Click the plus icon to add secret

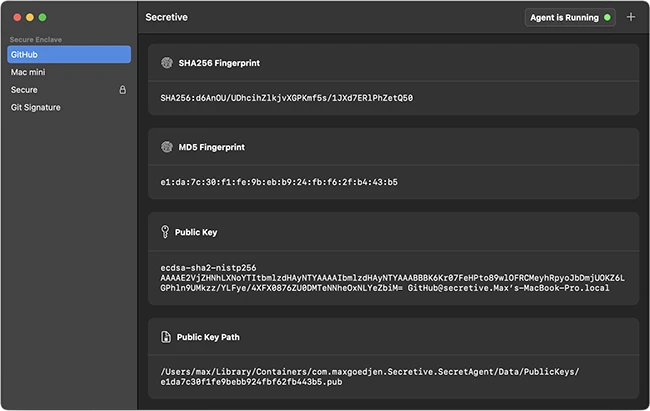pyautogui.click(x=631, y=17)
